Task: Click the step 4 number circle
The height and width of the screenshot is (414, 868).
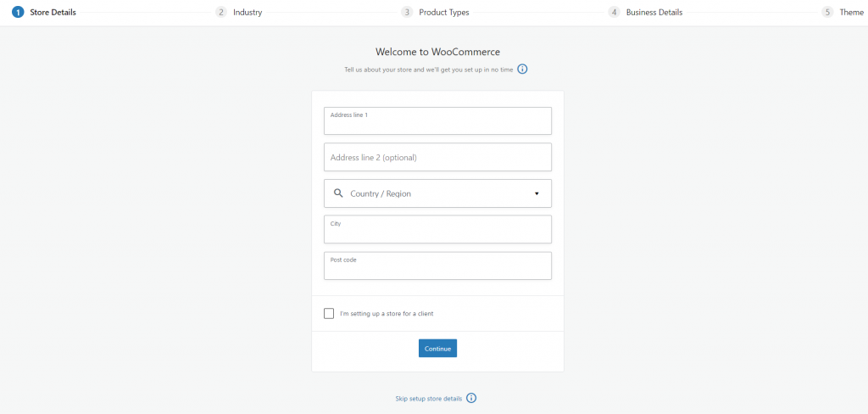Action: [x=614, y=13]
